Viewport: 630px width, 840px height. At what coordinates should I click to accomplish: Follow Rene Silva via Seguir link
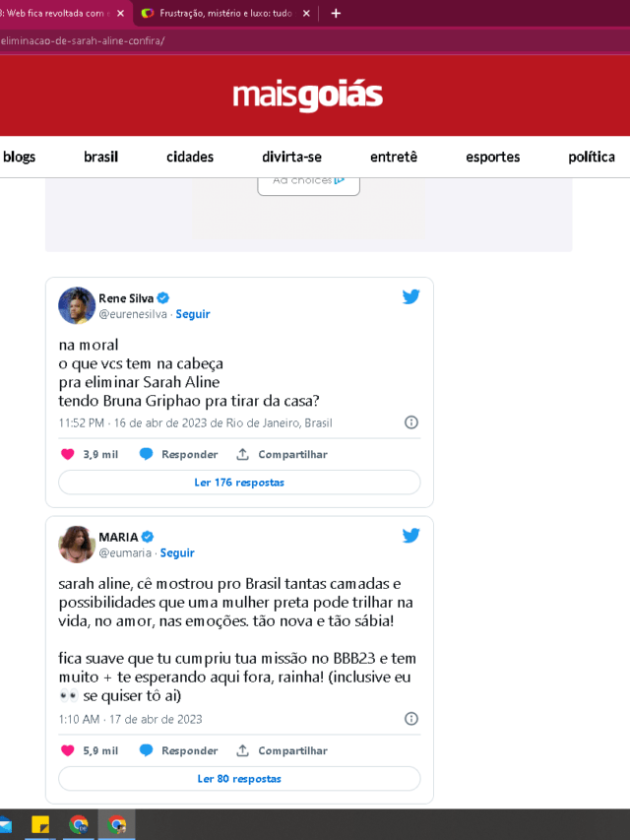pyautogui.click(x=193, y=314)
